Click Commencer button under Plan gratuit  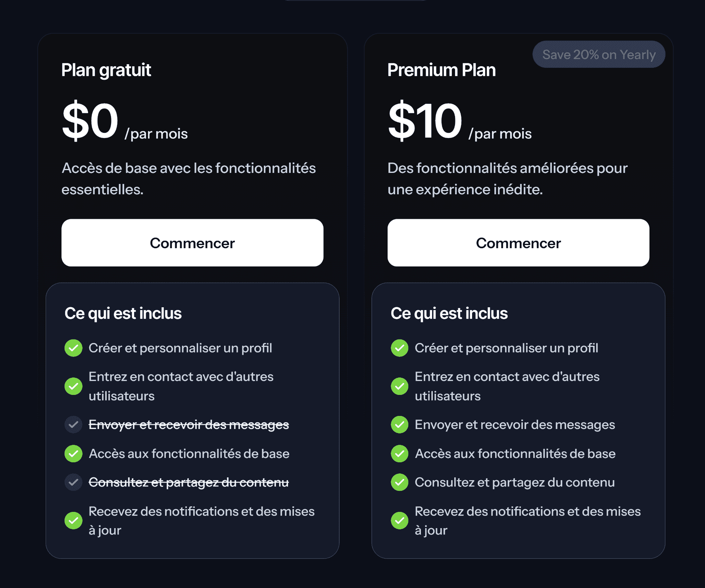(192, 243)
